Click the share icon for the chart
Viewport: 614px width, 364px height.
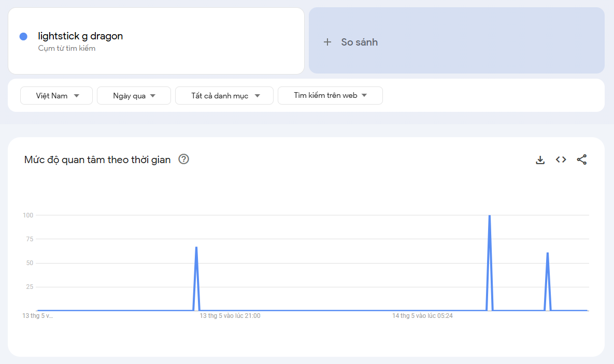point(581,160)
